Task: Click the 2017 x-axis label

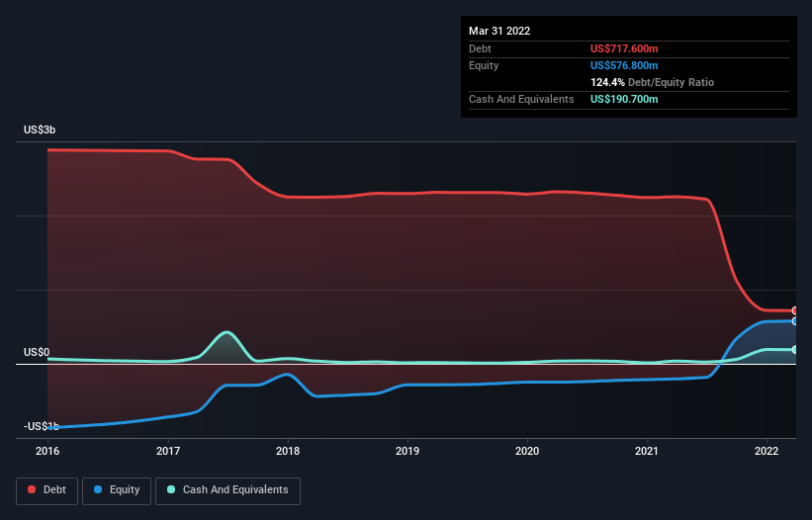Action: [168, 451]
